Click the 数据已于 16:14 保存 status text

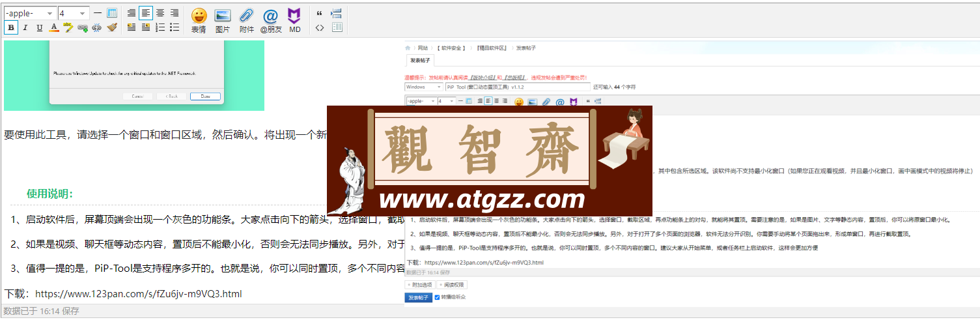tap(42, 312)
